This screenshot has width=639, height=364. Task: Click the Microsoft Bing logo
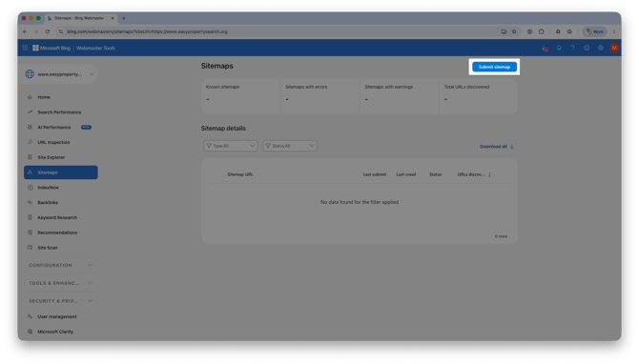pos(52,48)
